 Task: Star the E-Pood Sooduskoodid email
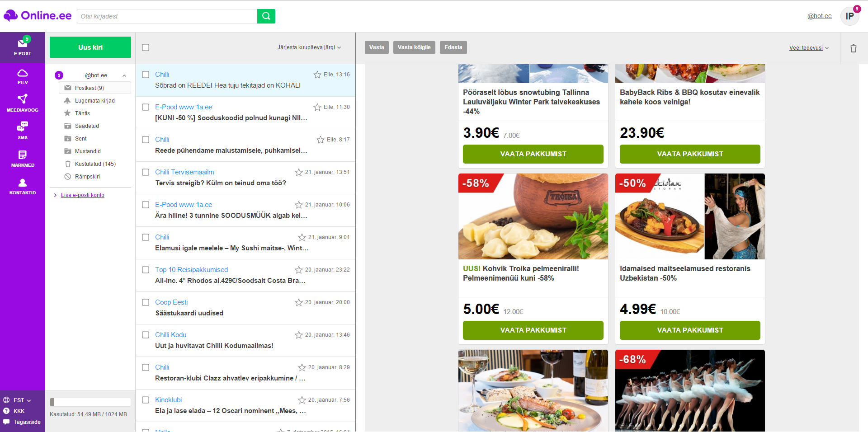pos(317,107)
